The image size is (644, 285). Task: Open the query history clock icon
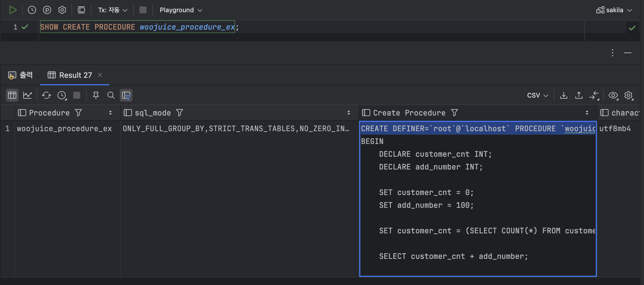32,10
